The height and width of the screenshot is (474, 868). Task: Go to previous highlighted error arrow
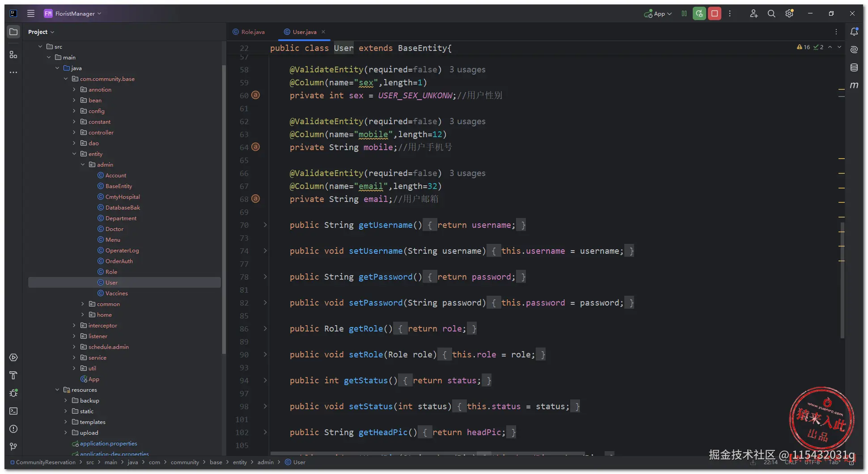830,47
